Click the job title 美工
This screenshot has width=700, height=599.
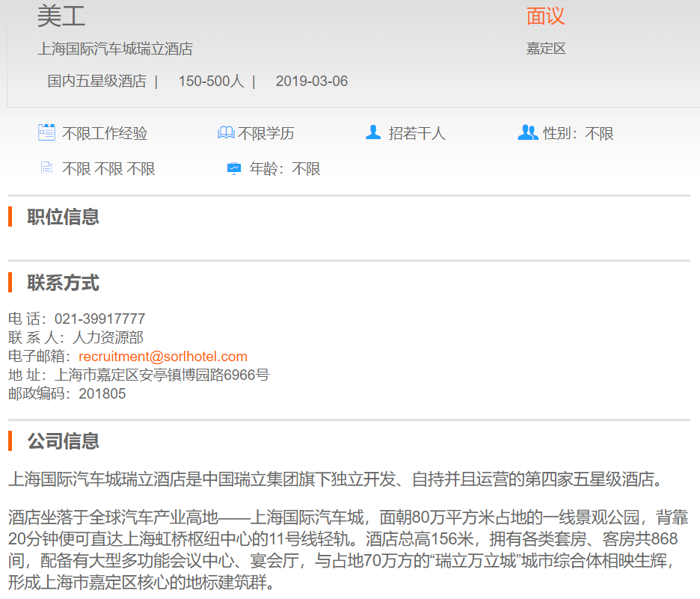coord(61,16)
